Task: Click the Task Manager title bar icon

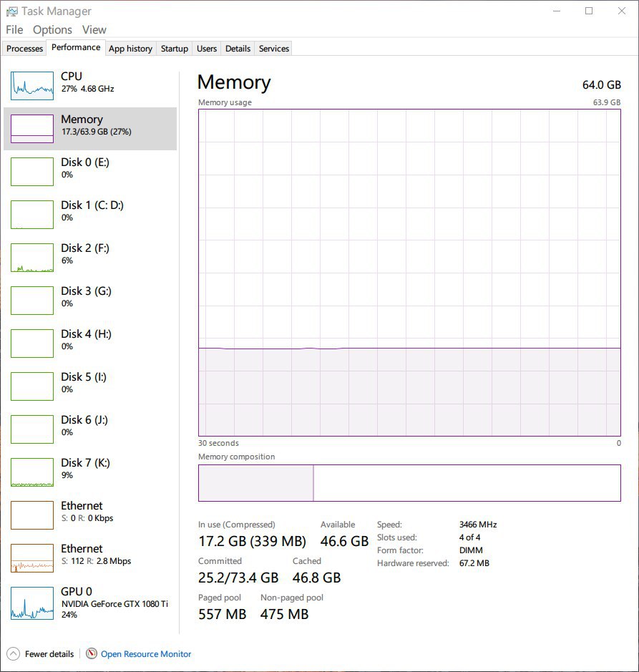Action: (12, 11)
